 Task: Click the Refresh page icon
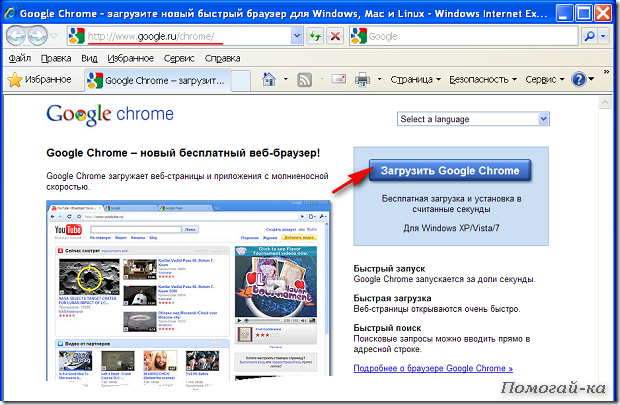(x=315, y=36)
